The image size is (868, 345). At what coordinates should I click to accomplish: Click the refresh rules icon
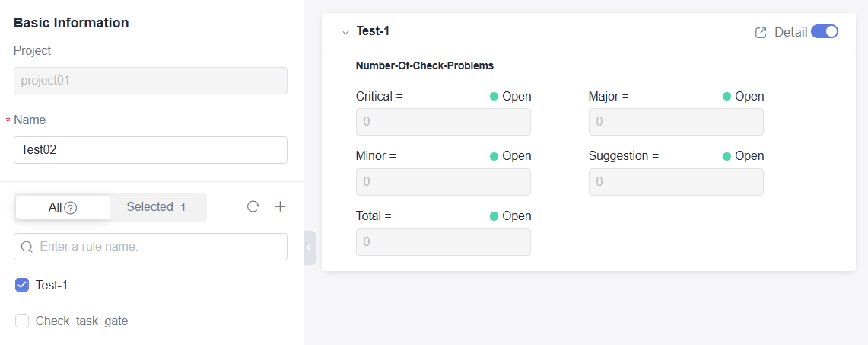coord(253,206)
